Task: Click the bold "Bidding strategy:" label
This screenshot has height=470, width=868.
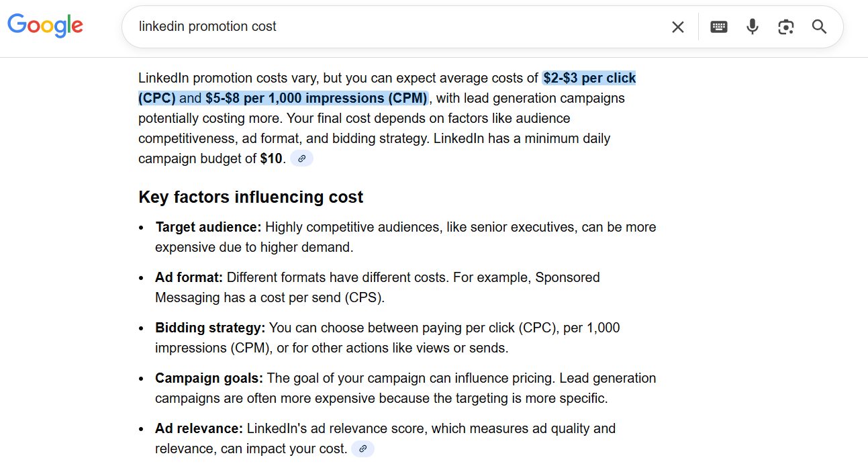Action: pyautogui.click(x=210, y=328)
